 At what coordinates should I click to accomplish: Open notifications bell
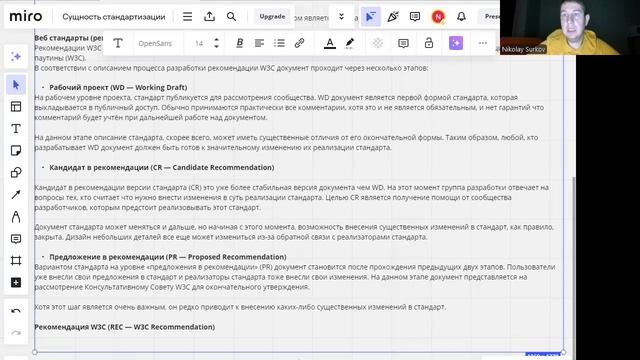tap(461, 17)
